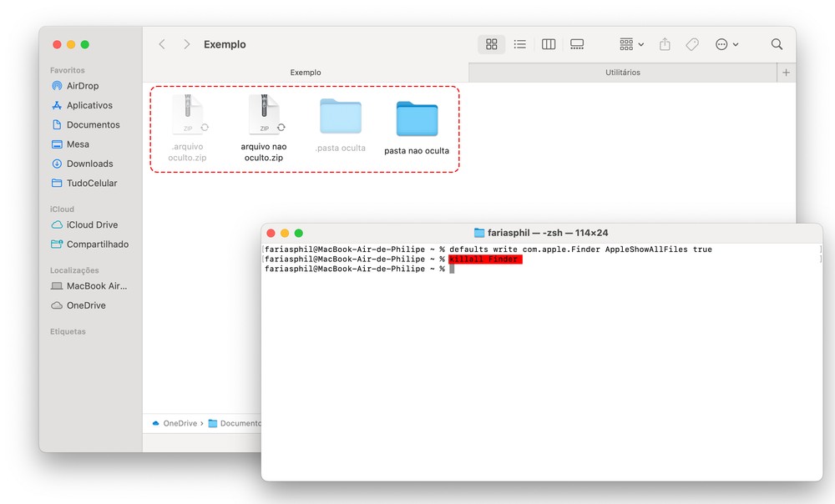
Task: Select the TudoCelular sidebar folder
Action: pyautogui.click(x=91, y=183)
